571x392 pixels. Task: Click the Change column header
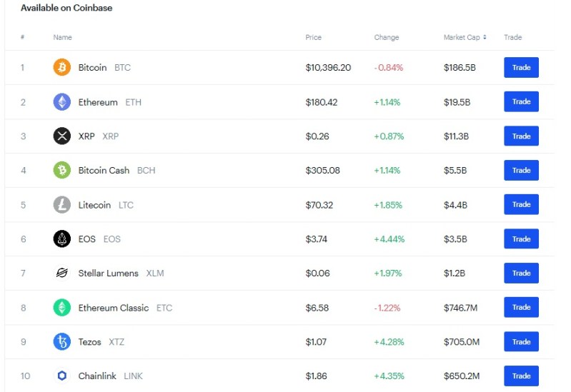pos(387,37)
